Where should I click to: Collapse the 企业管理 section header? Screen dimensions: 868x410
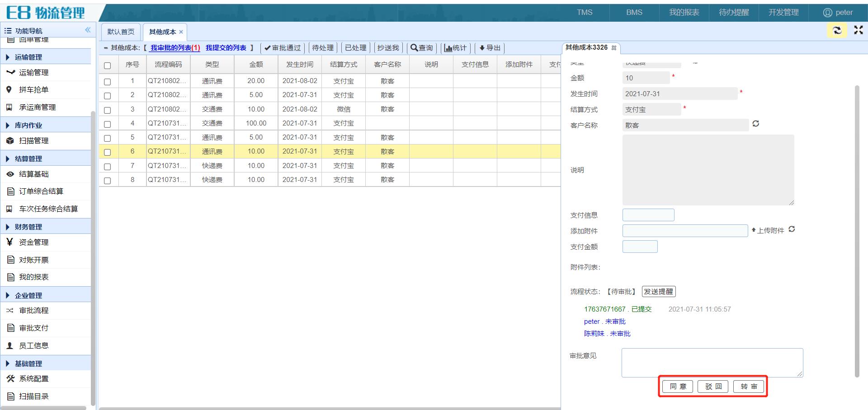45,295
